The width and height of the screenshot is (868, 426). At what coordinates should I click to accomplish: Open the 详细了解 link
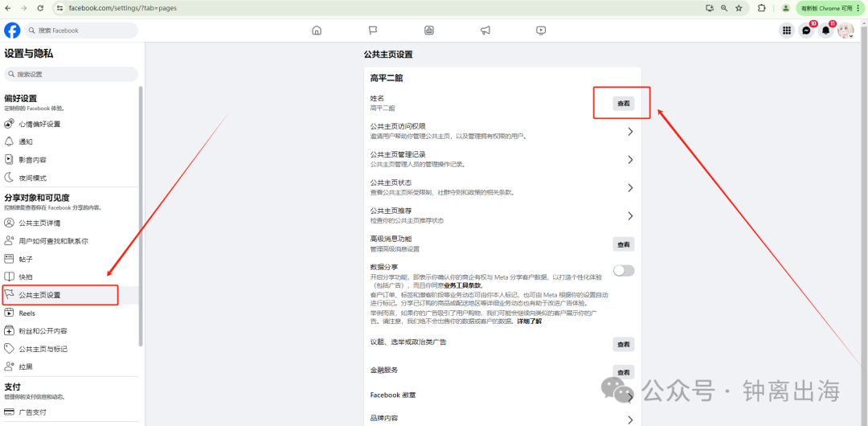click(x=530, y=322)
